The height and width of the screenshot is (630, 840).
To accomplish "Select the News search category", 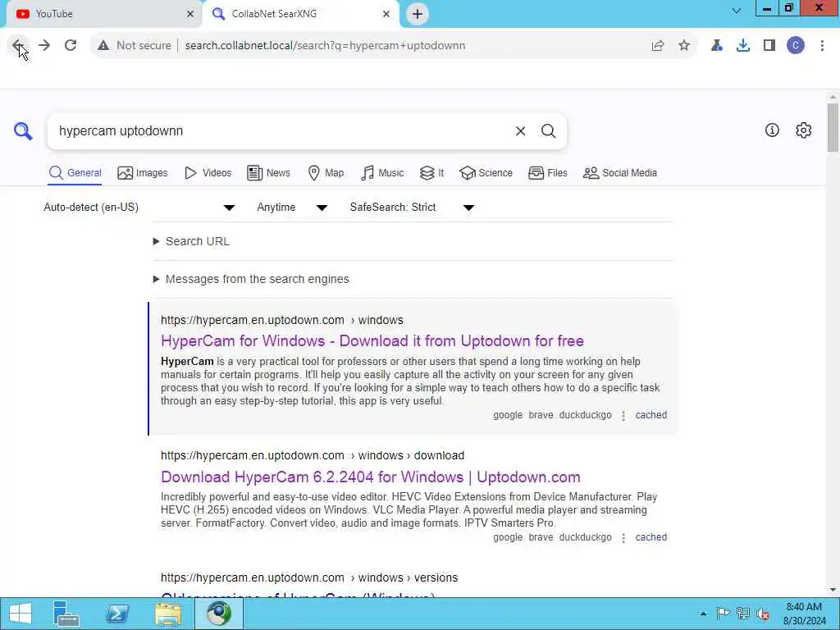I will pos(268,173).
